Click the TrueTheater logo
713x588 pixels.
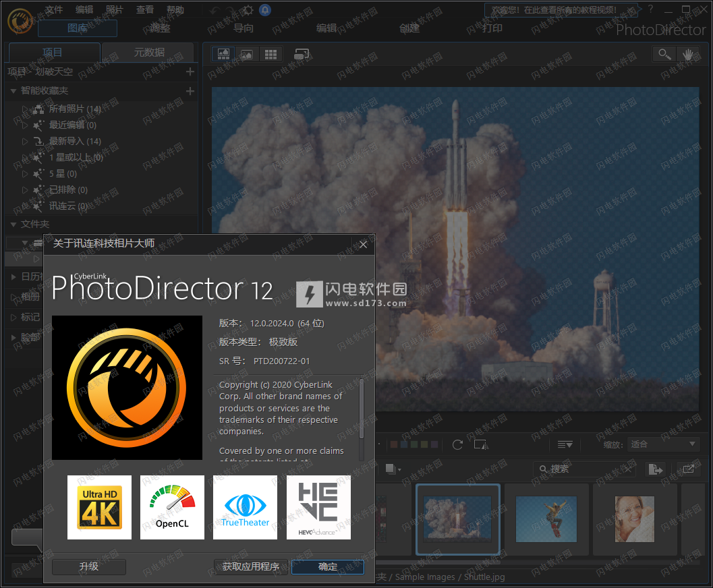(x=245, y=508)
